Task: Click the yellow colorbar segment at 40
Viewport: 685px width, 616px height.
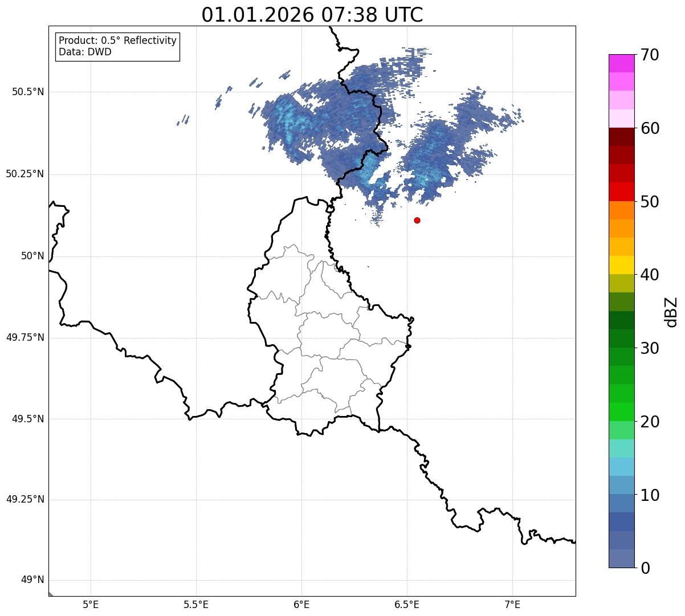Action: click(x=621, y=265)
